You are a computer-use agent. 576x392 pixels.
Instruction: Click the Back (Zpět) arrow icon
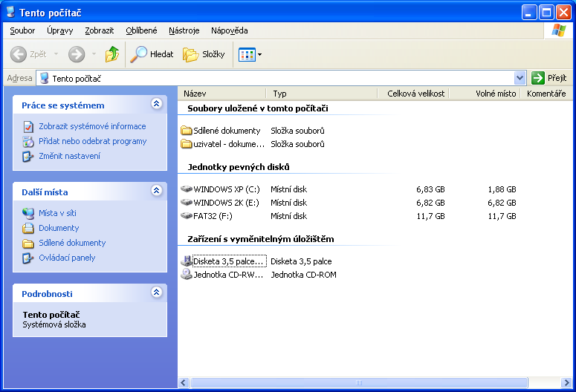18,54
